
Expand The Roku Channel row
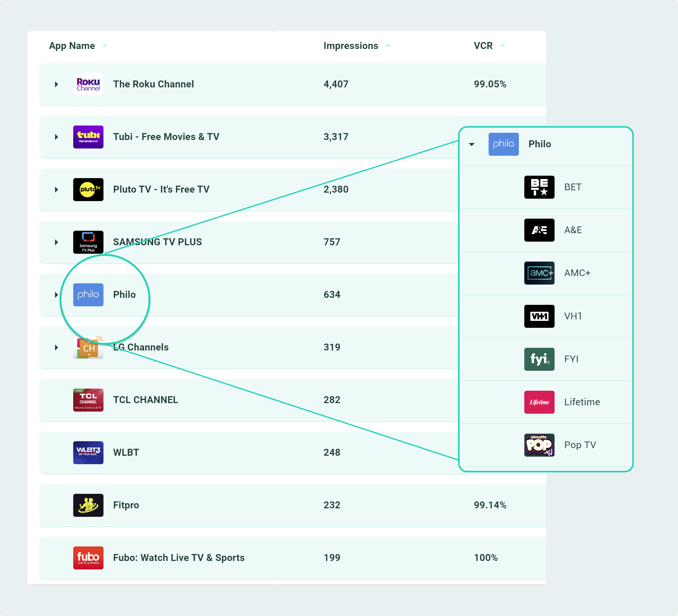click(57, 84)
